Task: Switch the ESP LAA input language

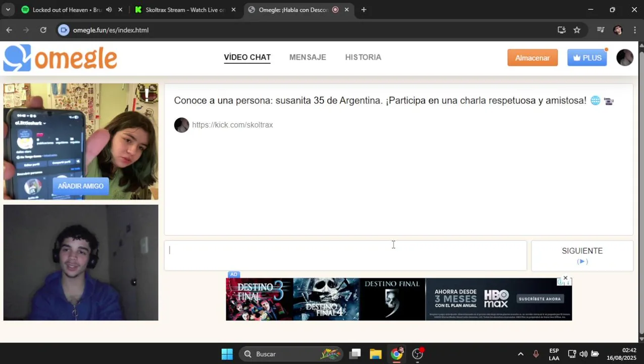Action: tap(554, 354)
